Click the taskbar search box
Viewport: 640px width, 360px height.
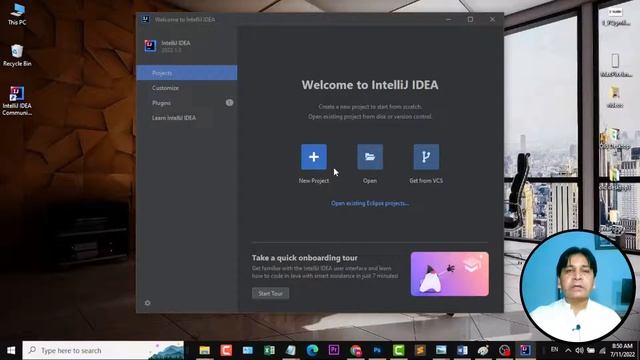tap(103, 350)
